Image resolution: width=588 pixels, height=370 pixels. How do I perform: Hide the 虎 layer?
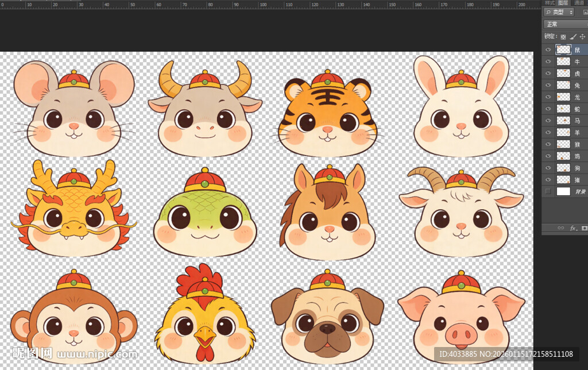coord(548,73)
